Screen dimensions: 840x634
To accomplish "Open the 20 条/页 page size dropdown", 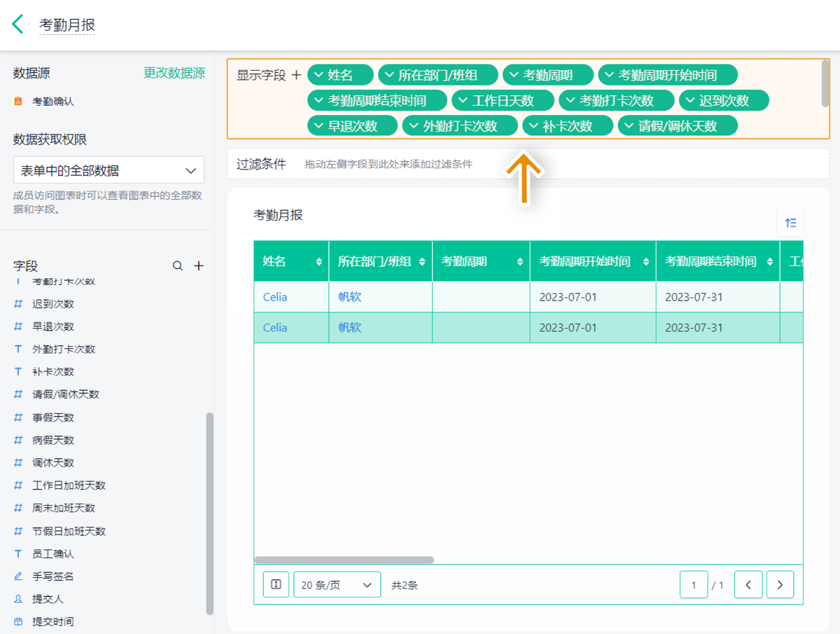I will click(337, 584).
